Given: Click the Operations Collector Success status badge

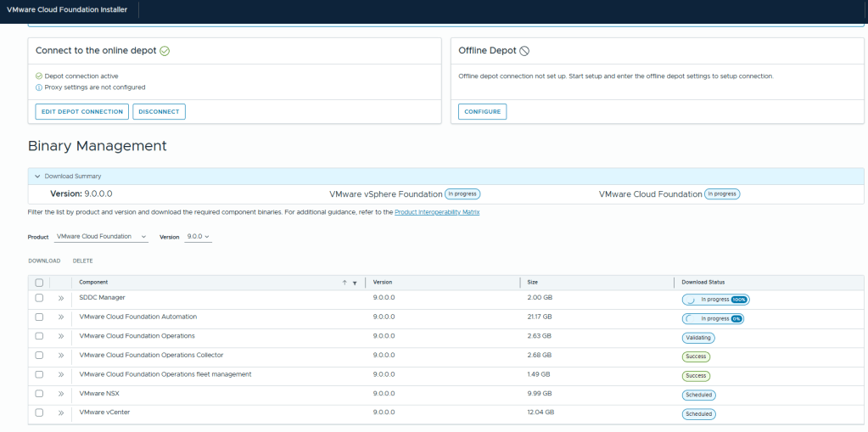Looking at the screenshot, I should 696,356.
